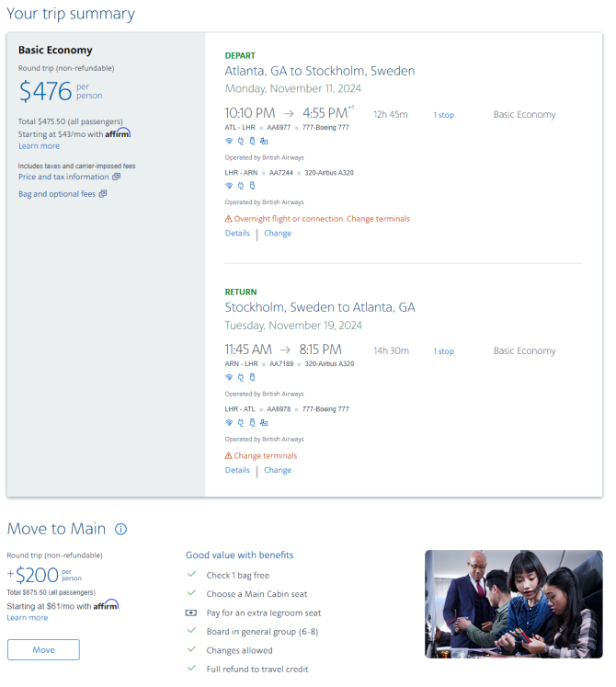616x687 pixels.
Task: Click the Wi-Fi icon on flight AA6978
Action: click(229, 423)
